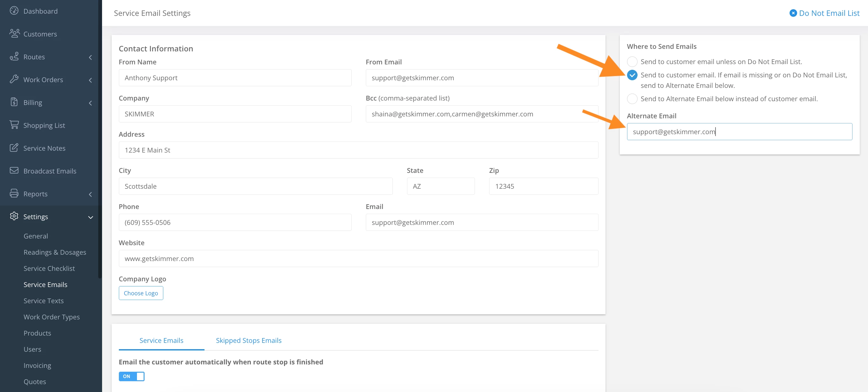
Task: Click into the Alternate Email input field
Action: [739, 132]
